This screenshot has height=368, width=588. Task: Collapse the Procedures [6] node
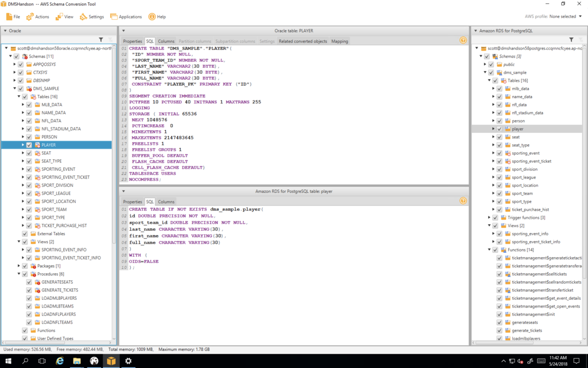[x=19, y=274]
